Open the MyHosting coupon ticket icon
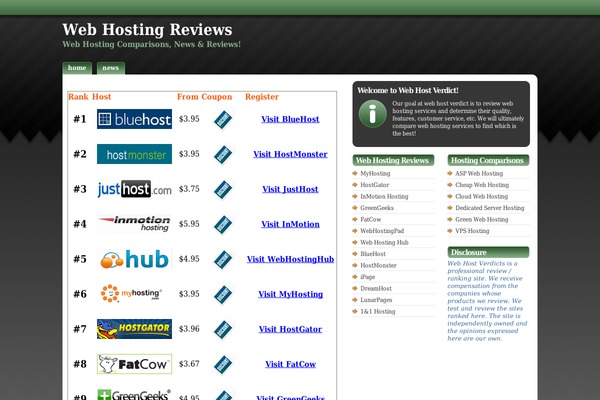The width and height of the screenshot is (600, 400). [223, 295]
